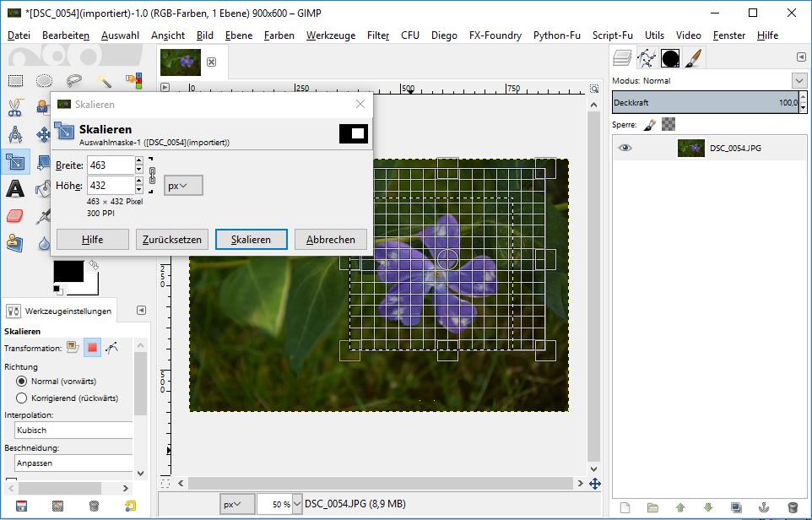The width and height of the screenshot is (812, 520).
Task: Click the Zurücksetzen button
Action: (172, 240)
